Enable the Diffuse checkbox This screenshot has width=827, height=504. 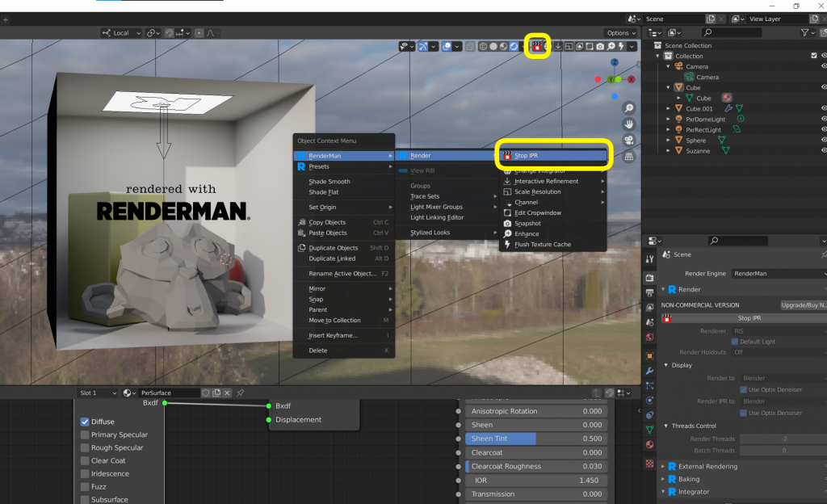[85, 422]
